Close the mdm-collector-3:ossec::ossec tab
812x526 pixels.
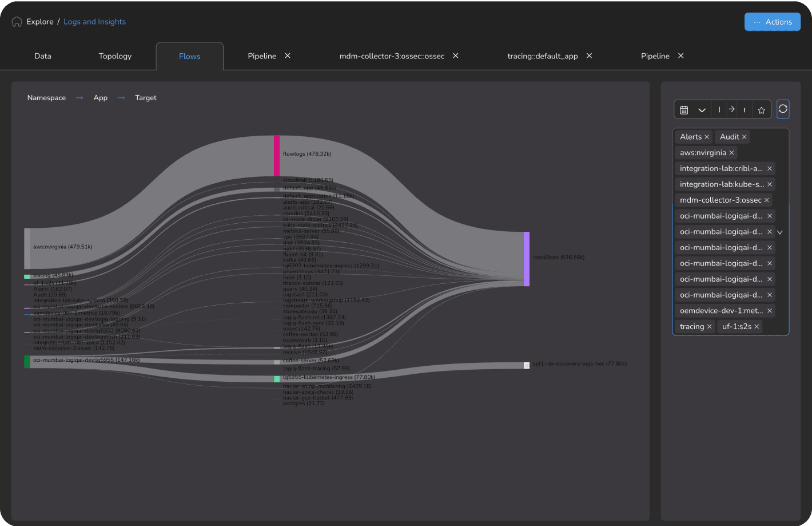pos(456,56)
